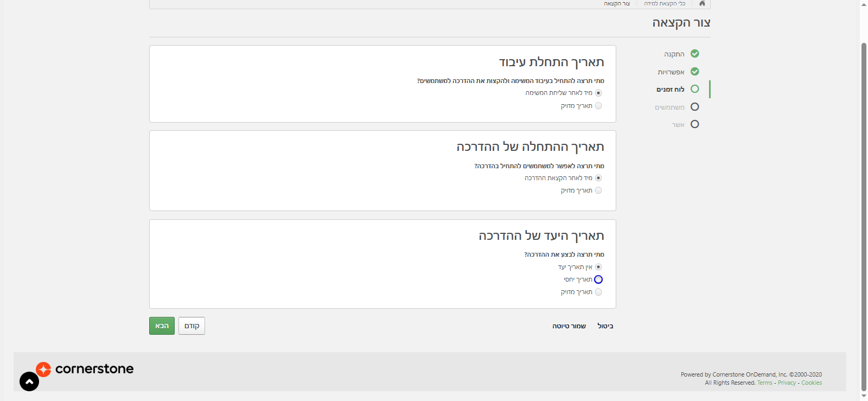Click the שמור טיוטה link
This screenshot has width=868, height=401.
569,326
